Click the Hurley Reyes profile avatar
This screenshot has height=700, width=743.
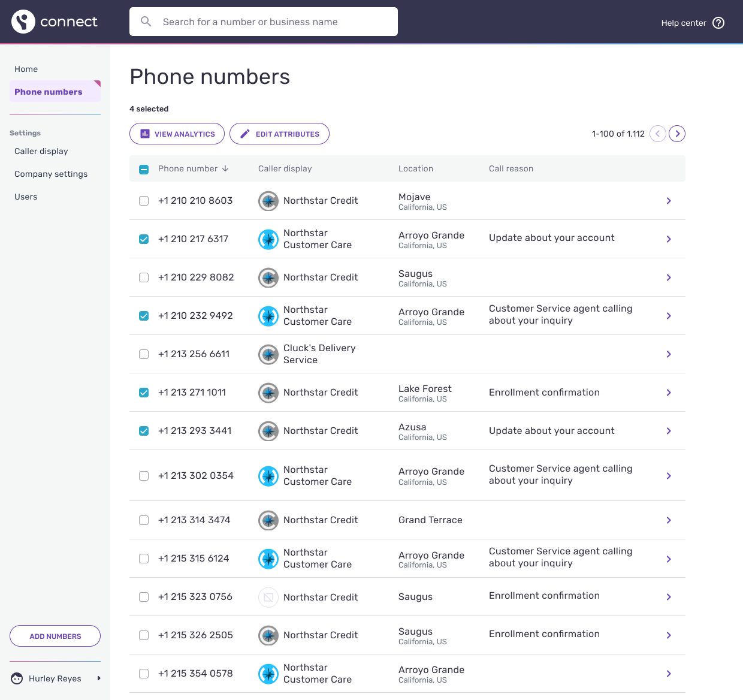pos(16,678)
